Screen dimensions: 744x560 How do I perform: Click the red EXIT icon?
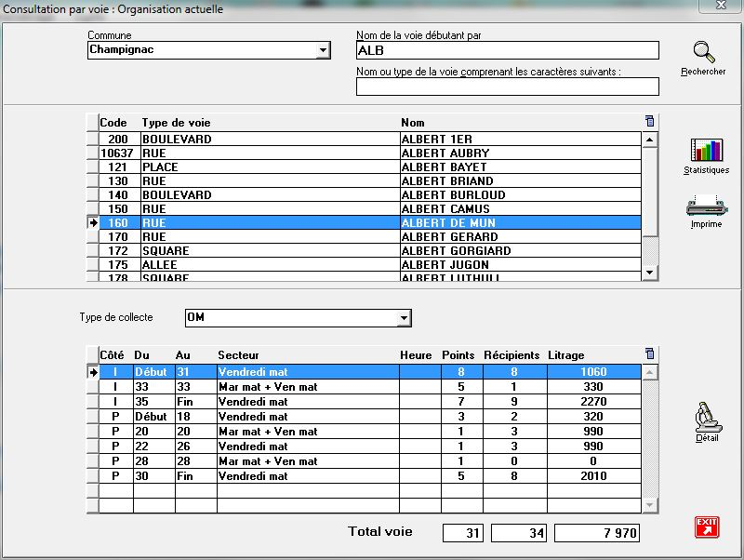coord(707,527)
